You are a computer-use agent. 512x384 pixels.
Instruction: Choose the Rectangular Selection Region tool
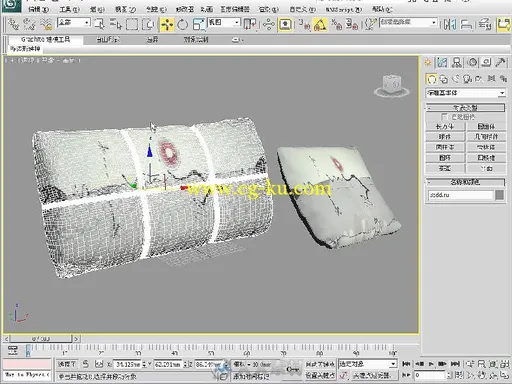point(132,24)
